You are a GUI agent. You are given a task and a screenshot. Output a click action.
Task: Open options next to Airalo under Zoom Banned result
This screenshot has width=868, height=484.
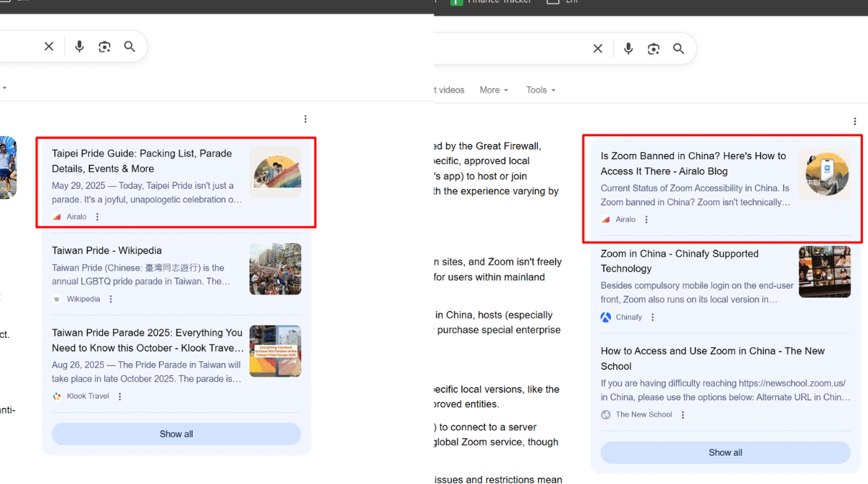[646, 220]
